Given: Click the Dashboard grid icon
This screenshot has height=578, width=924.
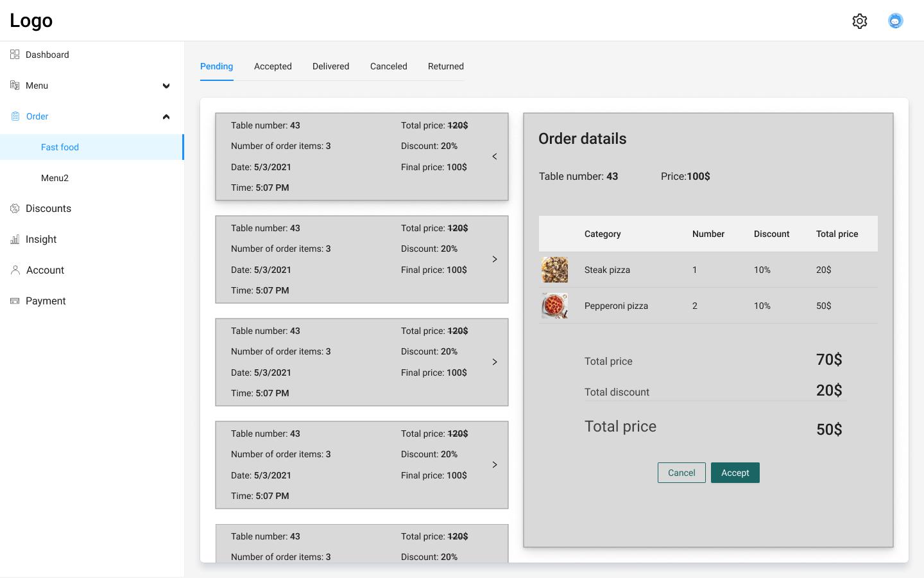Looking at the screenshot, I should pos(15,55).
